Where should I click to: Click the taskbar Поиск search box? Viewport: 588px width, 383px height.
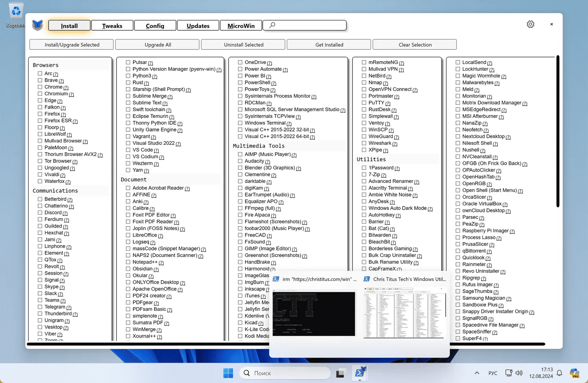point(285,373)
